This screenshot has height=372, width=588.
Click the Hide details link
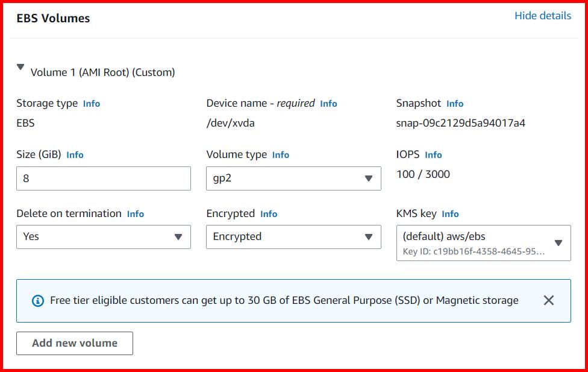click(x=543, y=16)
